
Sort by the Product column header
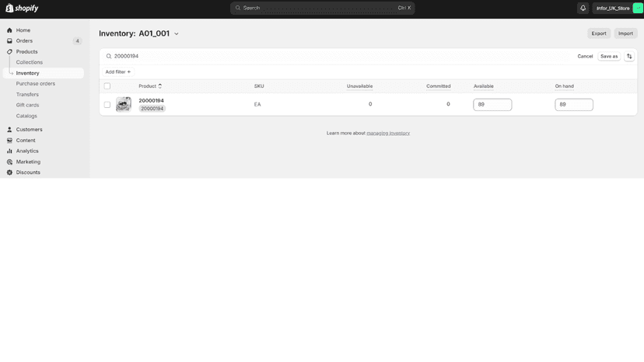[x=150, y=86]
